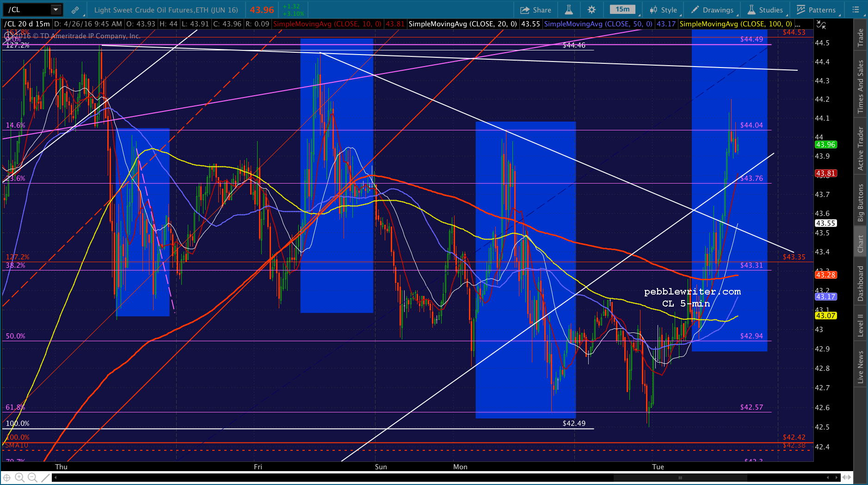Click the Share button
Viewport: 868px width, 485px height.
coord(536,10)
